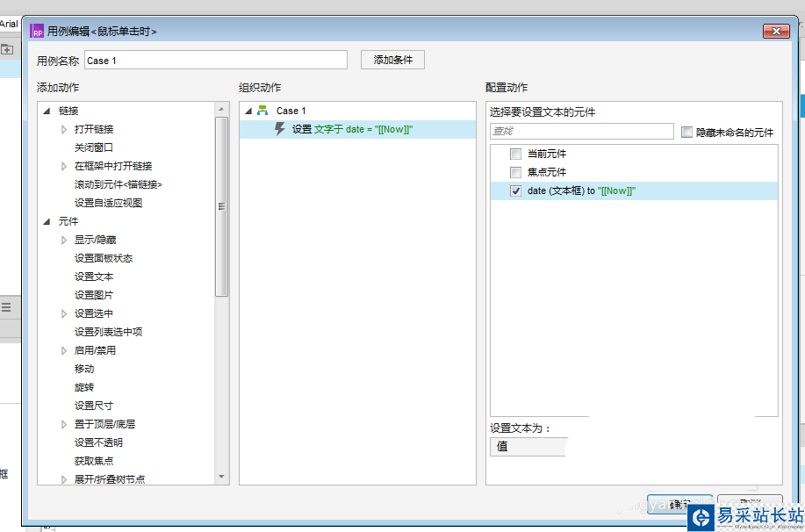Expand the 打开链接 tree node

coord(64,129)
